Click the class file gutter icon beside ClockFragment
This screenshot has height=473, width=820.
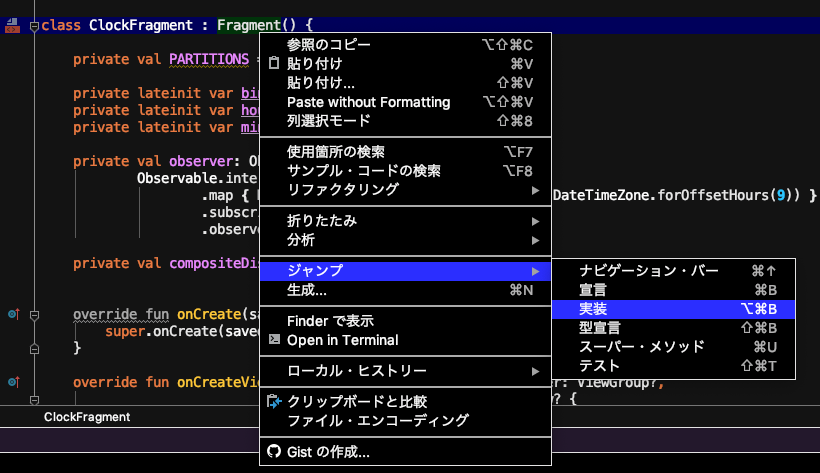point(12,25)
